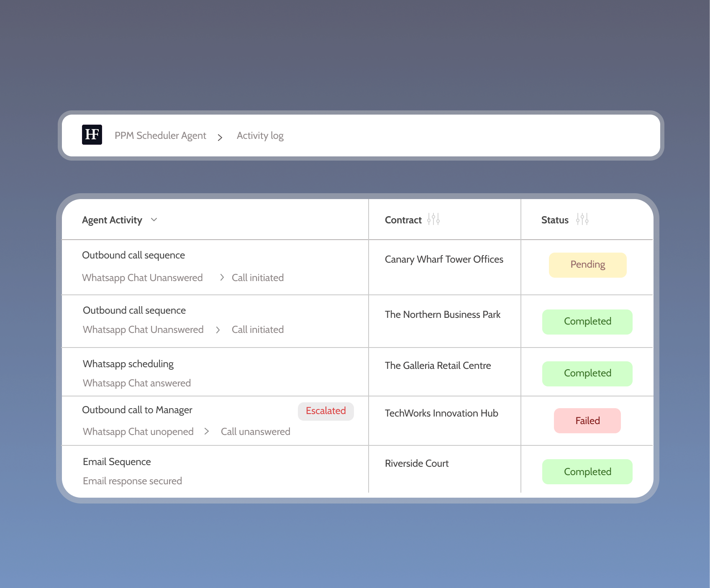The width and height of the screenshot is (710, 588).
Task: Open the Status column filter icon
Action: pos(582,219)
